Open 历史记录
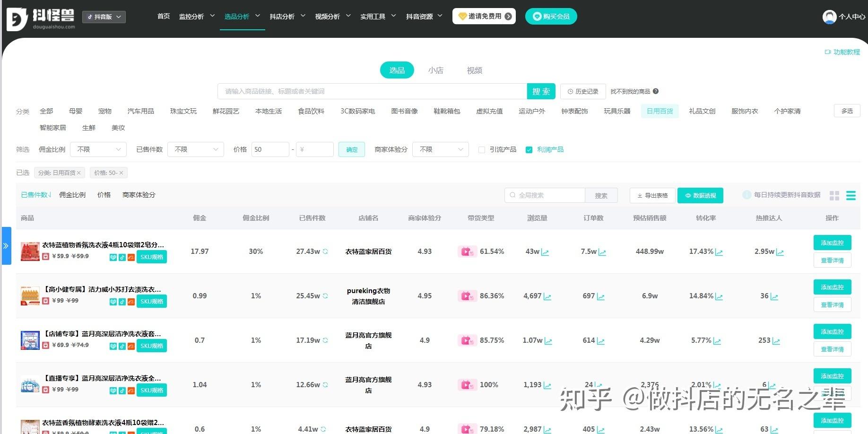This screenshot has height=434, width=868. [x=583, y=91]
